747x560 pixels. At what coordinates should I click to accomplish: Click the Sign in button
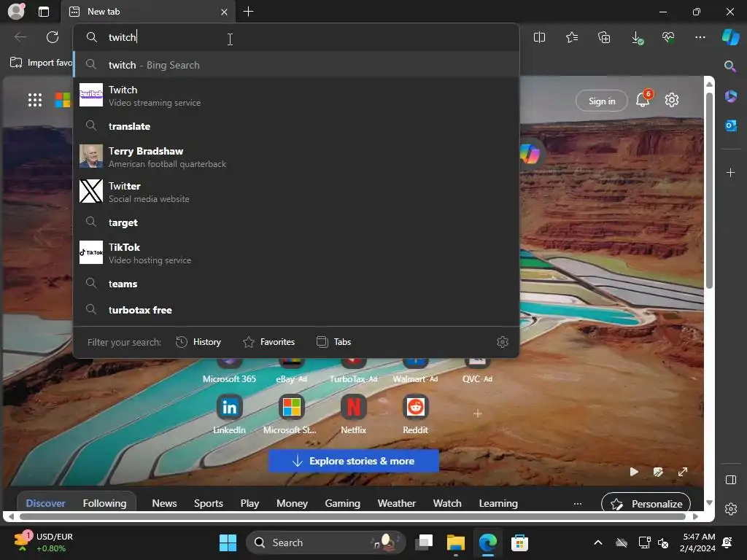pyautogui.click(x=602, y=101)
